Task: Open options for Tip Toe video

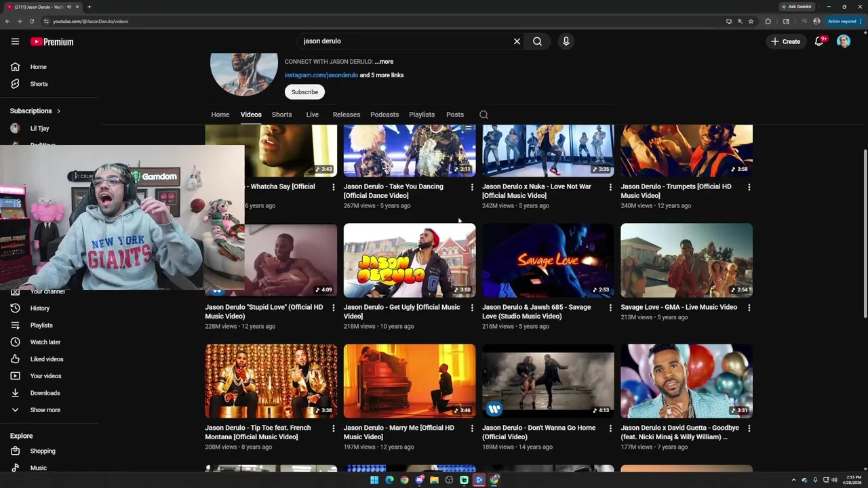Action: point(333,428)
